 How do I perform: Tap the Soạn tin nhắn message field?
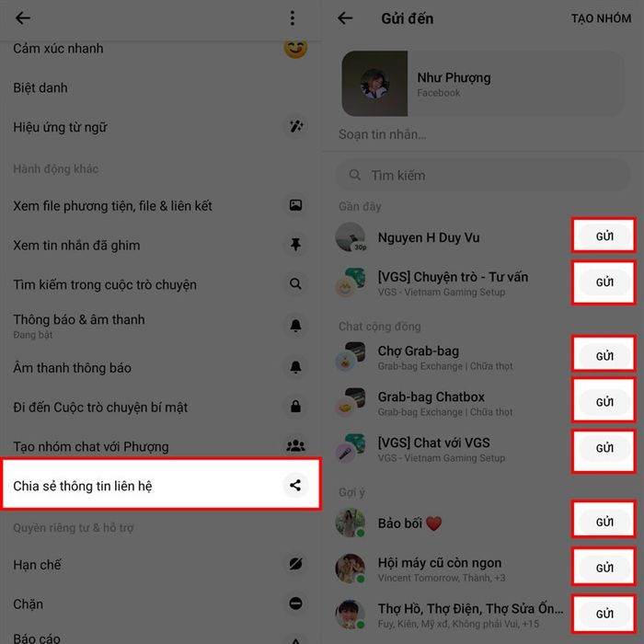(x=483, y=134)
